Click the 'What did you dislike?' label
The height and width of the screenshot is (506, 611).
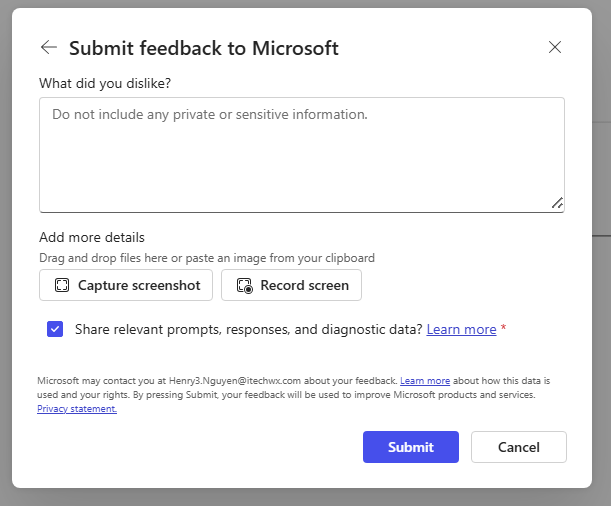pos(105,83)
